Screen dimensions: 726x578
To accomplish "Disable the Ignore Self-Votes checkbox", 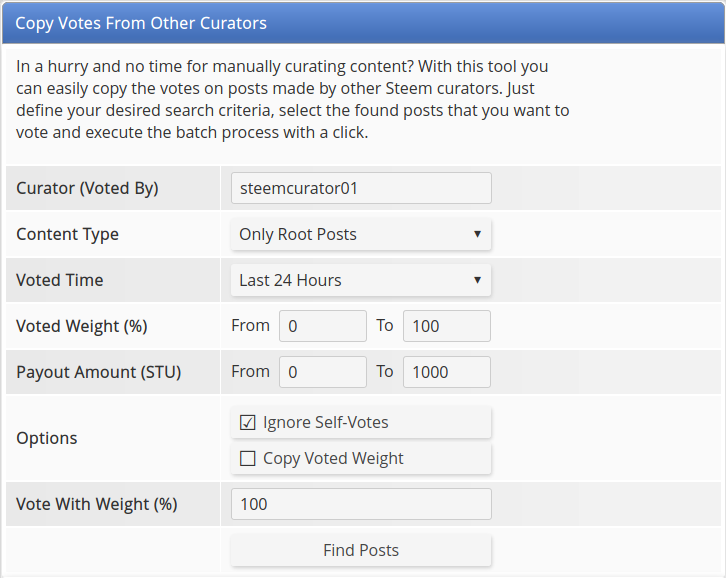I will [x=248, y=423].
